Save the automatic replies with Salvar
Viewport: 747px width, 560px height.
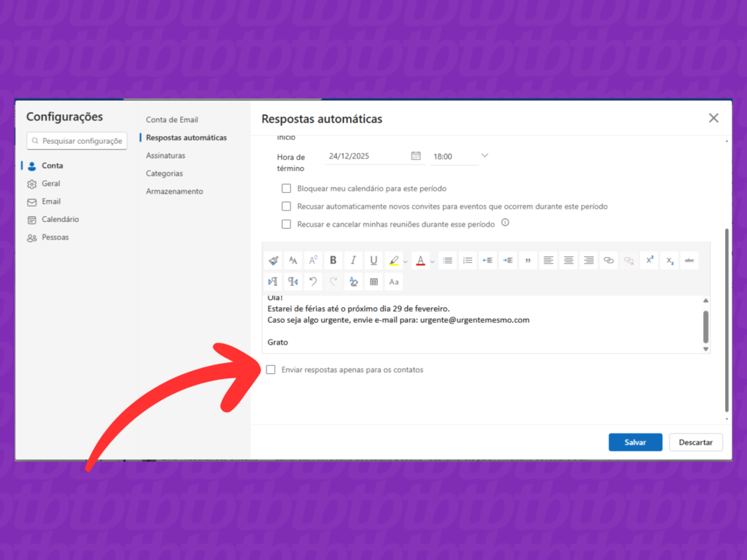tap(635, 442)
